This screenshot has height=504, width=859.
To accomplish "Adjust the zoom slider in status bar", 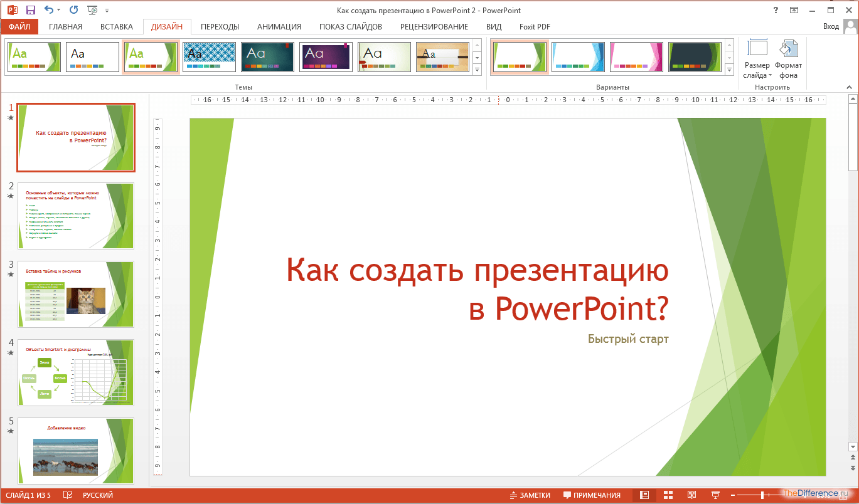I will (762, 495).
